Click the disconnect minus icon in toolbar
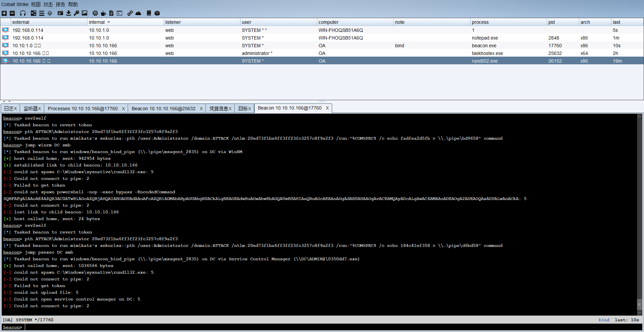This screenshot has width=644, height=332. point(12,13)
